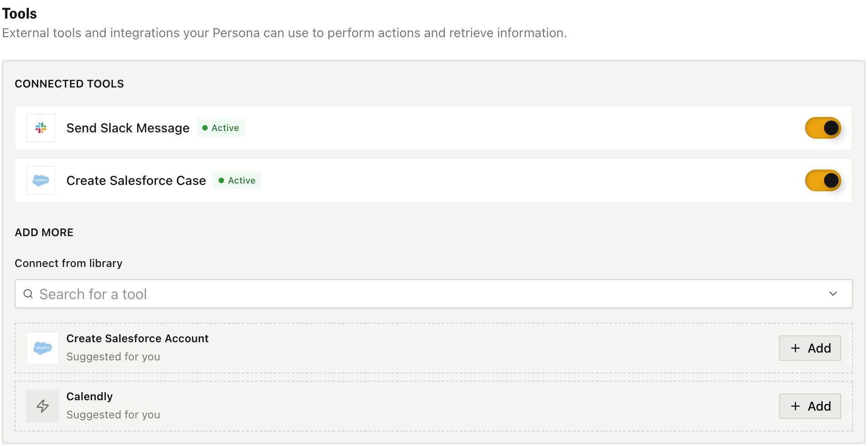Select the Calendly suggestion title
This screenshot has width=868, height=446.
click(x=90, y=397)
